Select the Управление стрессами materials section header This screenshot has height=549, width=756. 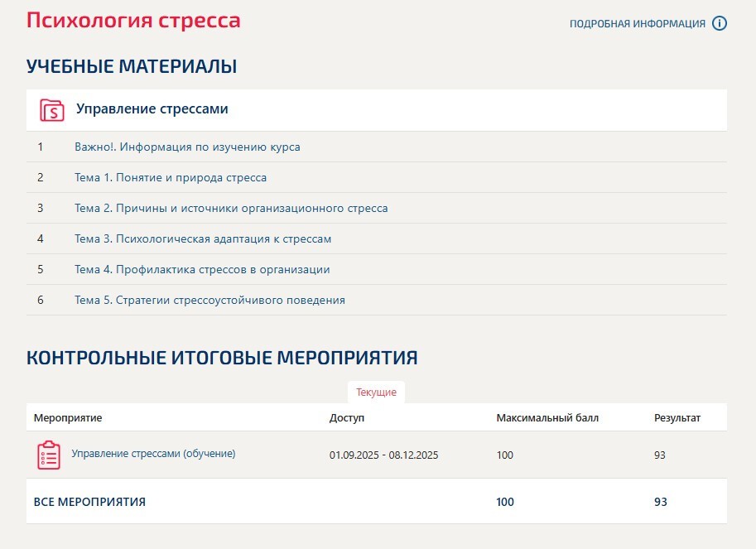(152, 108)
